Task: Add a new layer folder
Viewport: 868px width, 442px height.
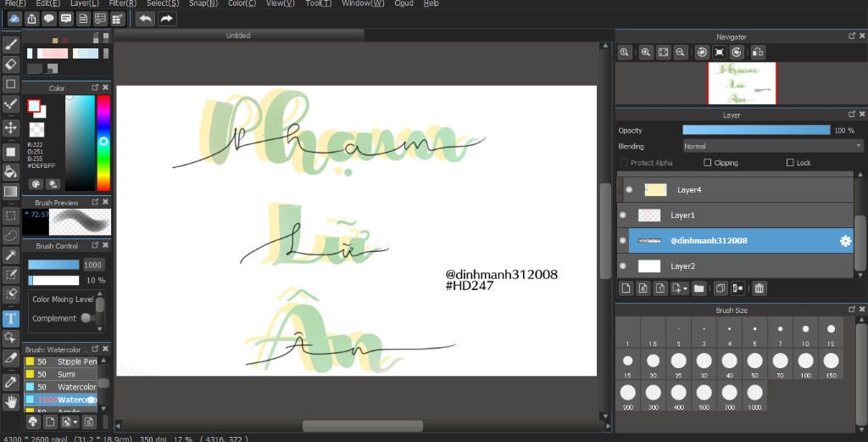Action: click(x=699, y=288)
